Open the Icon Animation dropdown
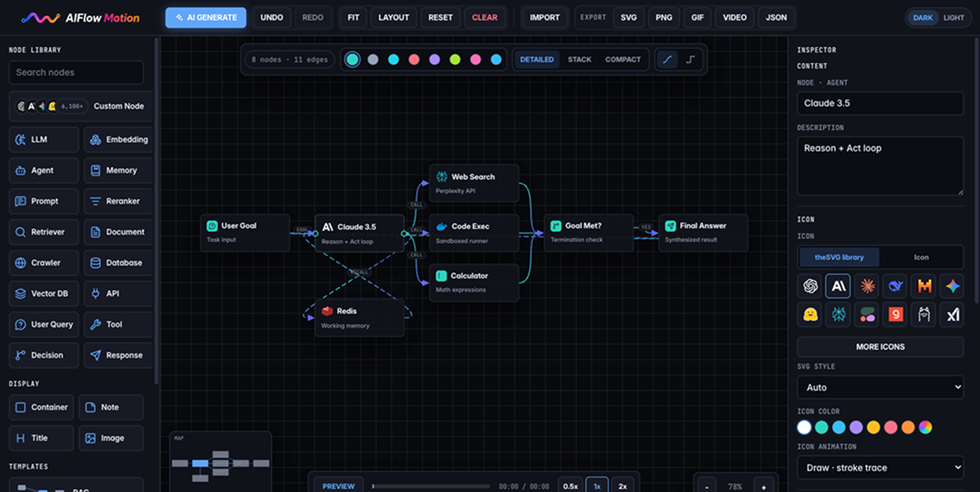 (880, 467)
